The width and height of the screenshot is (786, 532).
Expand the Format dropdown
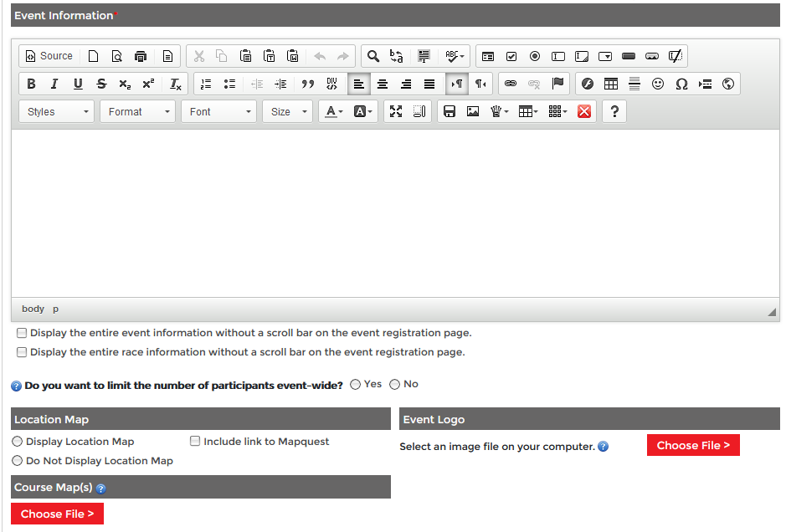(x=137, y=111)
